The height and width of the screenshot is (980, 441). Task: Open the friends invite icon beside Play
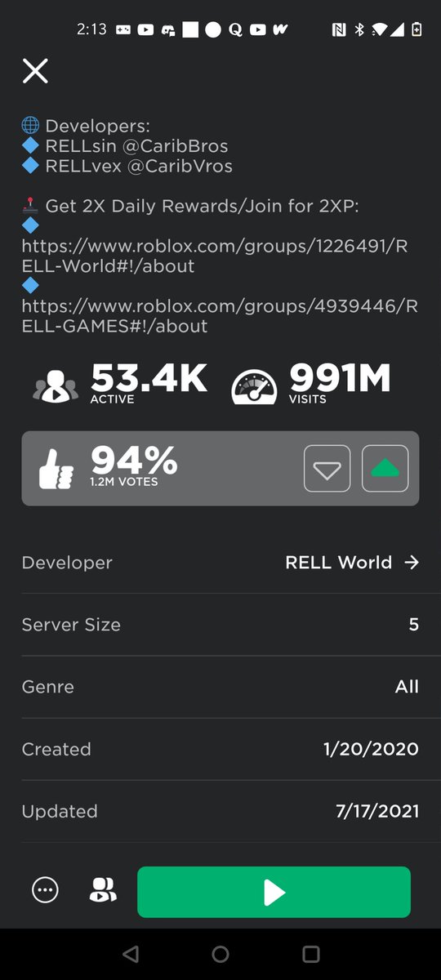tap(102, 891)
